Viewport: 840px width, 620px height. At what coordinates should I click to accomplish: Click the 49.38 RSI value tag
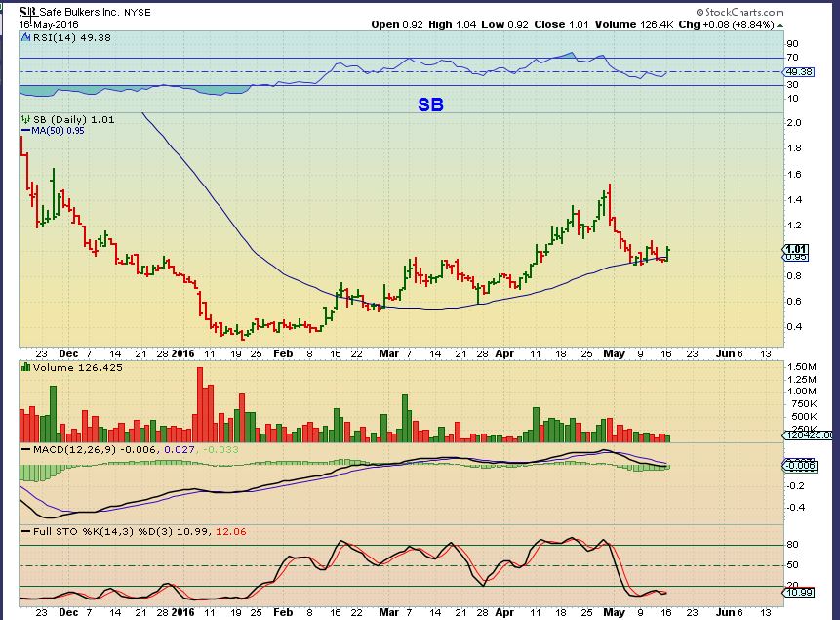(799, 72)
